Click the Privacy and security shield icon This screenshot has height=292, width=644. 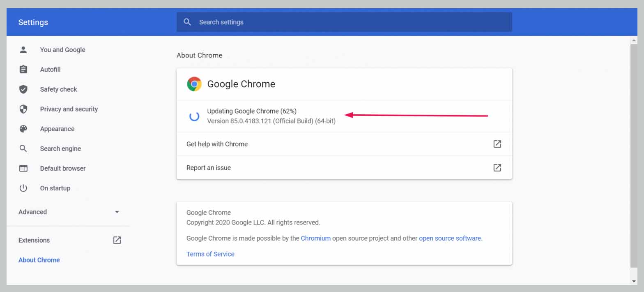23,109
